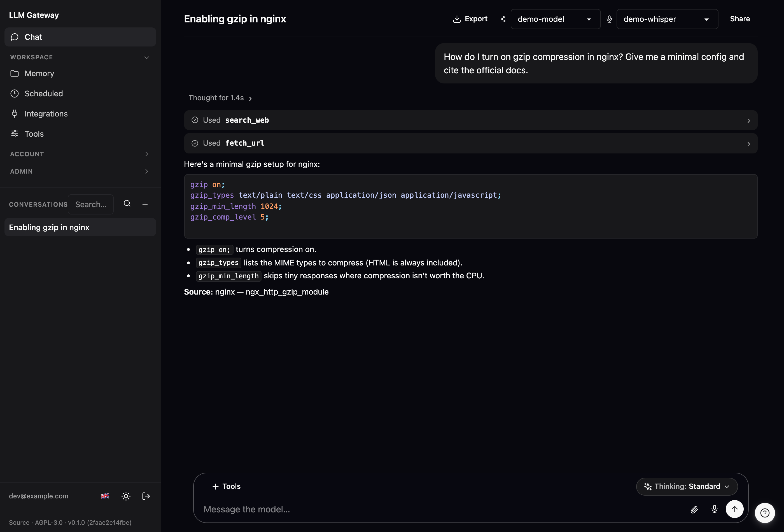
Task: Expand the Account section
Action: click(x=80, y=154)
